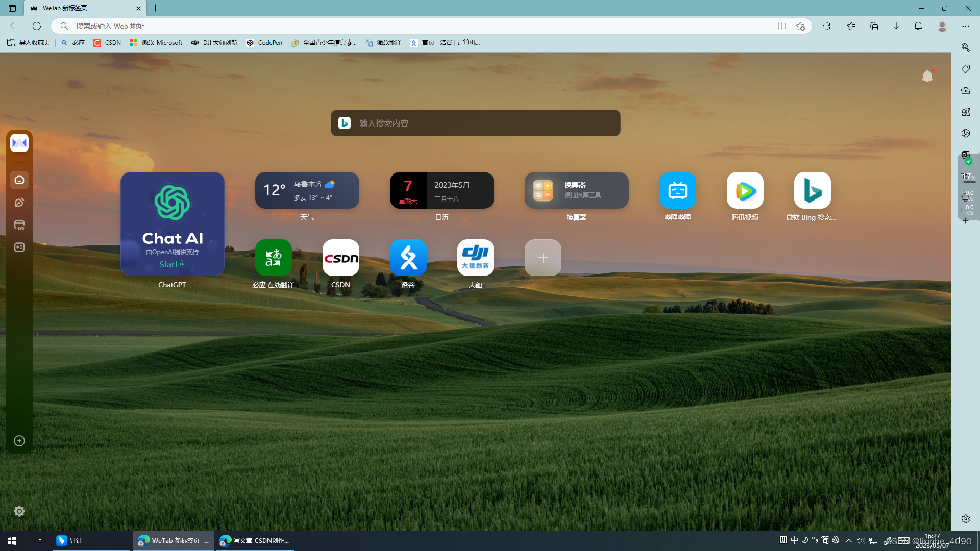980x551 pixels.
Task: Open DJI 大疆创新 bookmark
Action: point(214,43)
